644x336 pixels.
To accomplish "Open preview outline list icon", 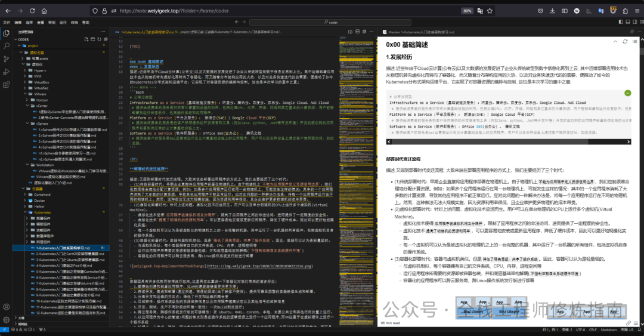I will [635, 42].
